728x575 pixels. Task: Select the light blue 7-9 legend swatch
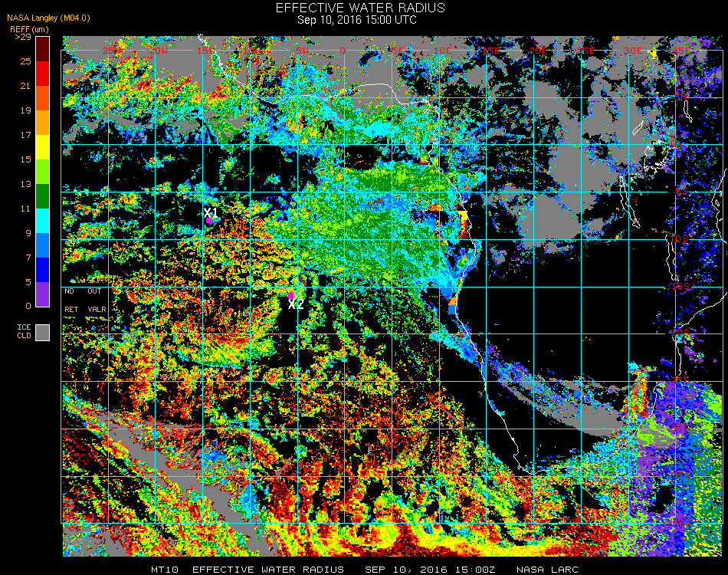pos(43,245)
